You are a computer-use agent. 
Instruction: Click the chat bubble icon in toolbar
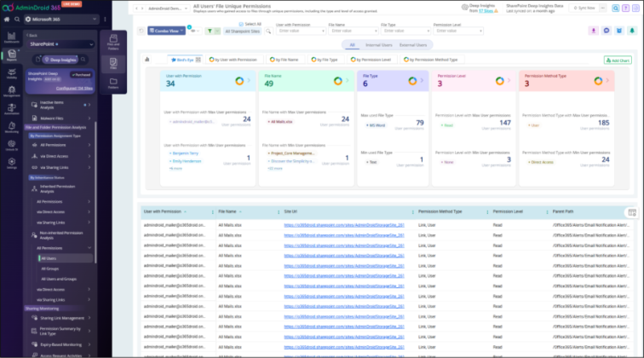(x=607, y=31)
